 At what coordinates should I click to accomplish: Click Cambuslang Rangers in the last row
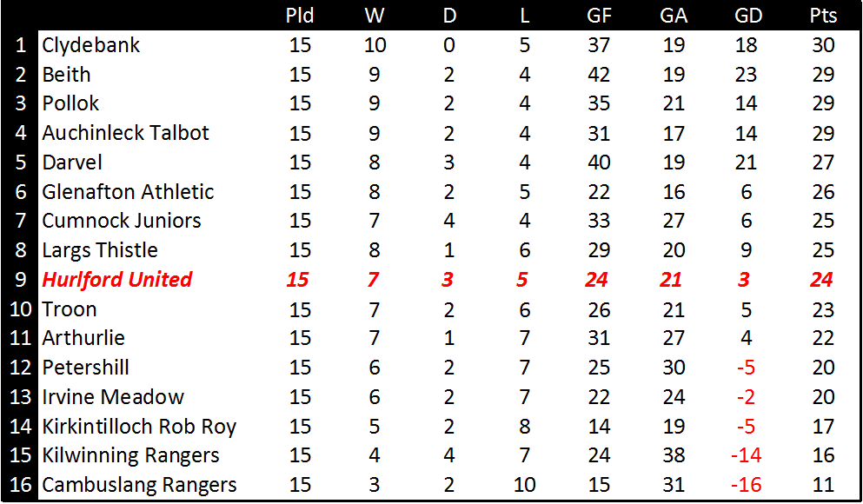pos(139,485)
